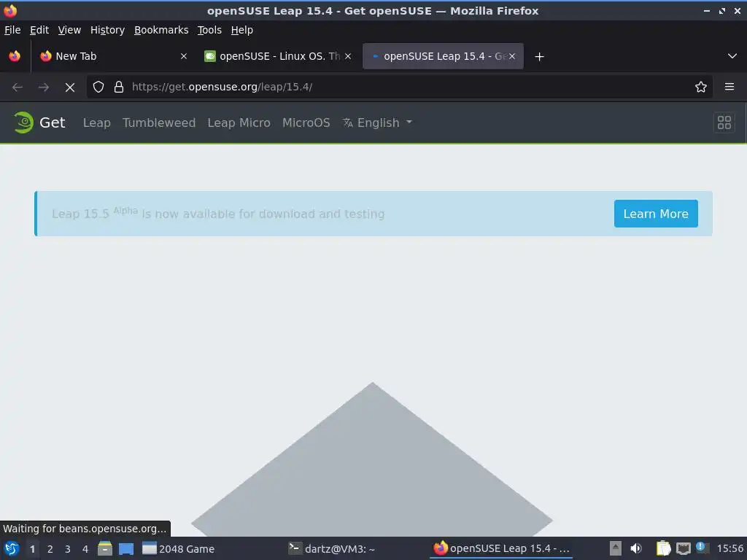Open the History menu
This screenshot has width=747, height=560.
click(108, 30)
